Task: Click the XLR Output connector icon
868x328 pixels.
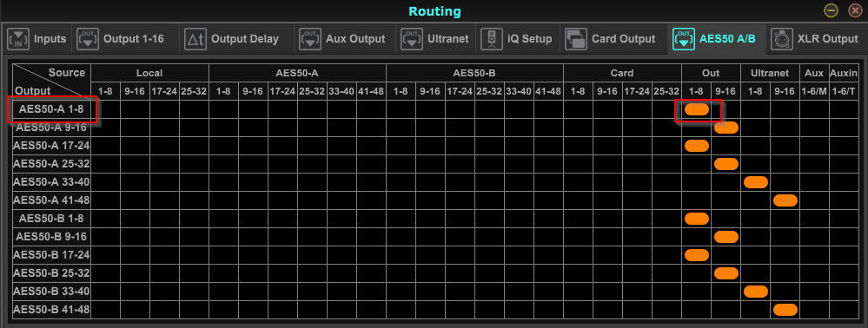Action: tap(782, 39)
